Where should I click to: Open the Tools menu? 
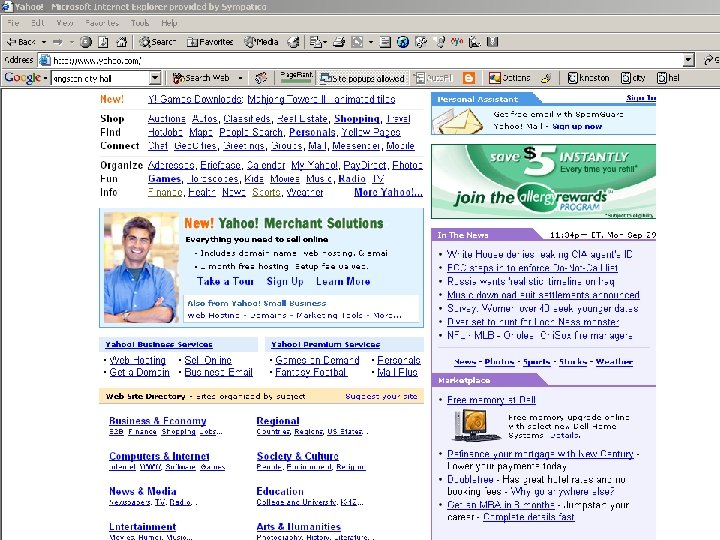click(x=140, y=22)
